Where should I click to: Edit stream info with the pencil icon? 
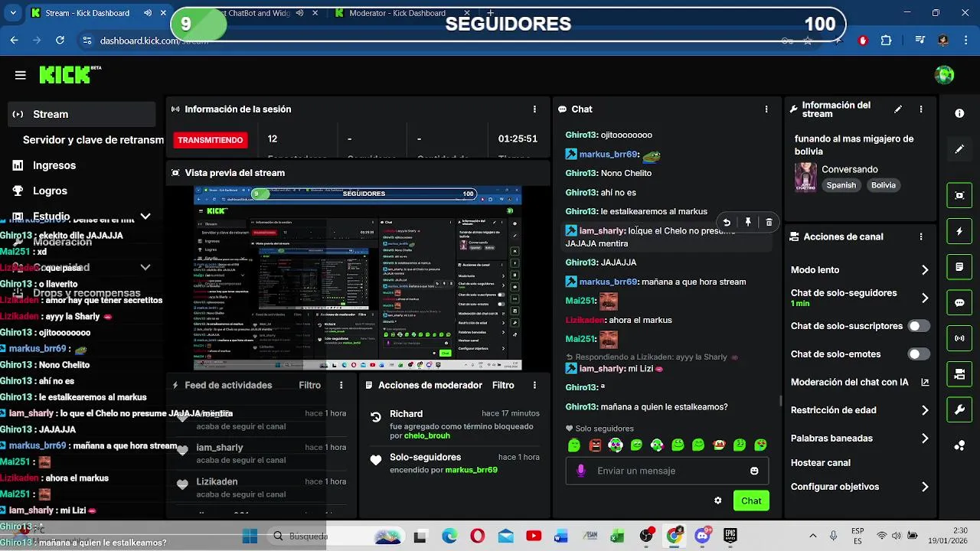(x=898, y=109)
